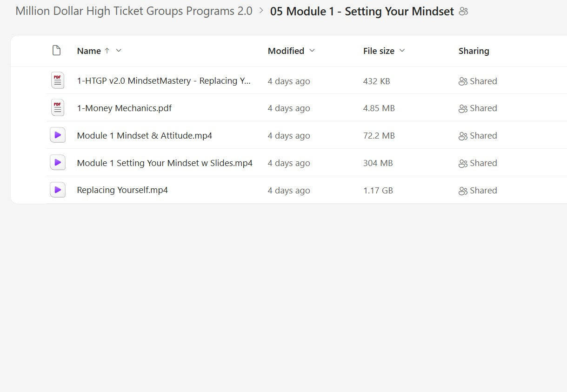Open Module 1 Setting Your Mindset w Slides.mp4
The width and height of the screenshot is (567, 392).
point(165,163)
